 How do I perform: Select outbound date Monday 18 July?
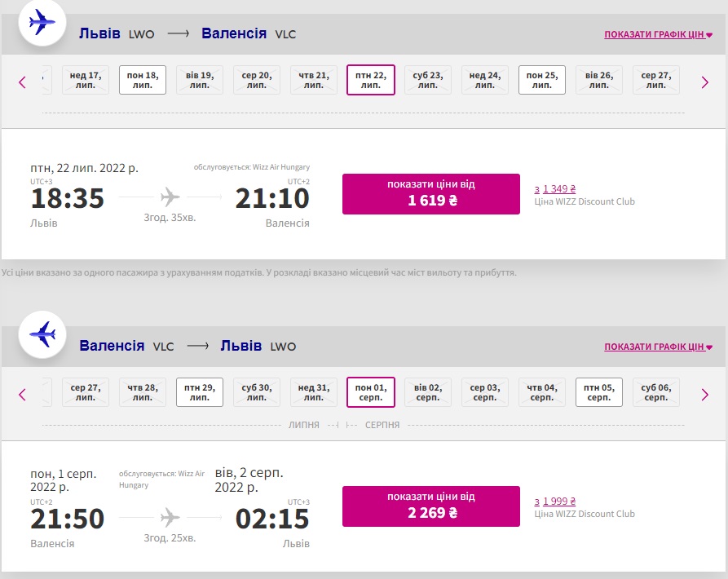pyautogui.click(x=143, y=80)
